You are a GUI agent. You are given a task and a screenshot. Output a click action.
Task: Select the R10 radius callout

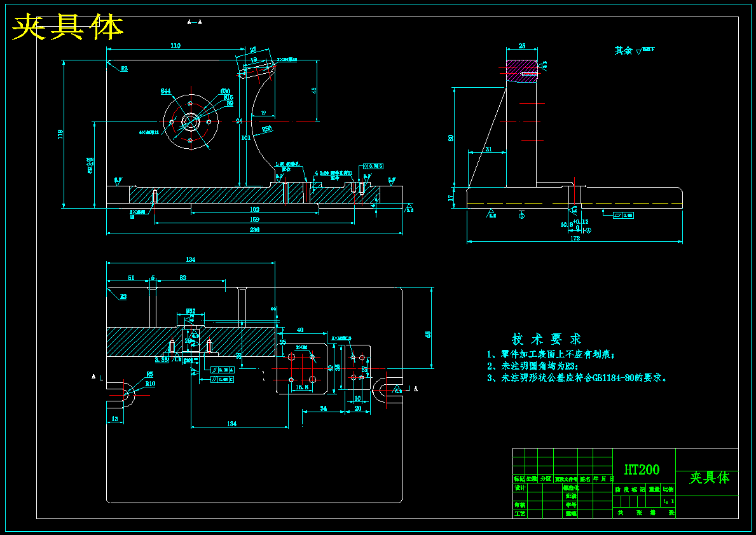click(150, 384)
